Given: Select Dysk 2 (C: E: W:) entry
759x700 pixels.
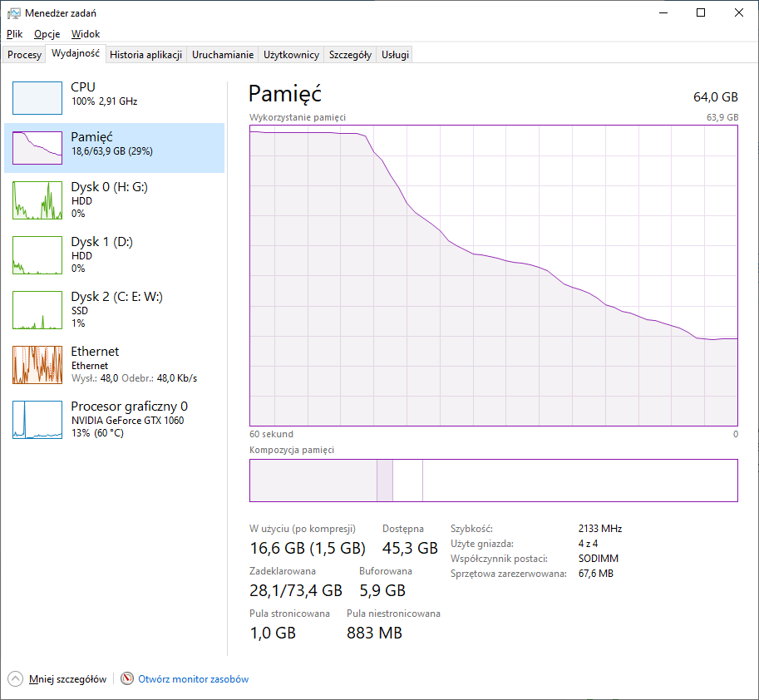Looking at the screenshot, I should pos(114,310).
